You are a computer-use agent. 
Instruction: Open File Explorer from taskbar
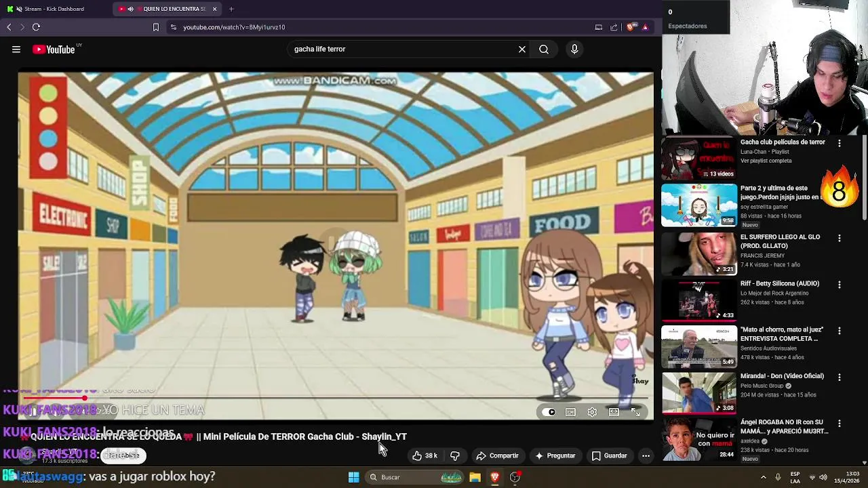pos(475,477)
